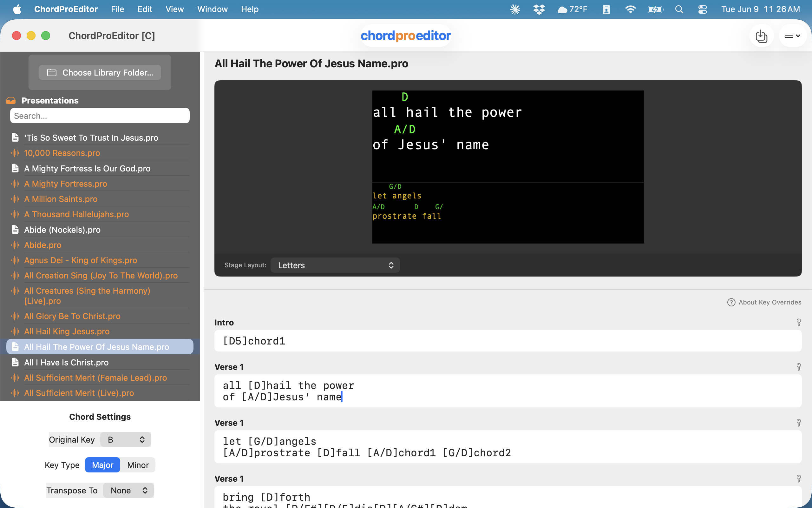This screenshot has width=812, height=508.
Task: Open Dropbox menu bar icon
Action: tap(539, 9)
